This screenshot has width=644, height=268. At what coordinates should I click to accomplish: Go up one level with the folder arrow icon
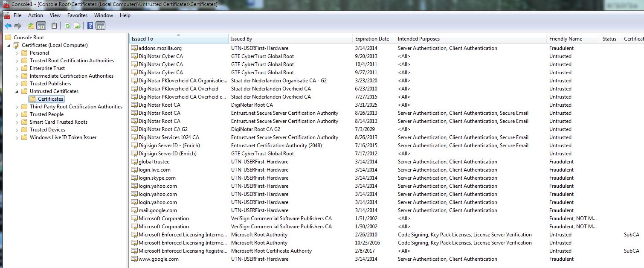[31, 26]
